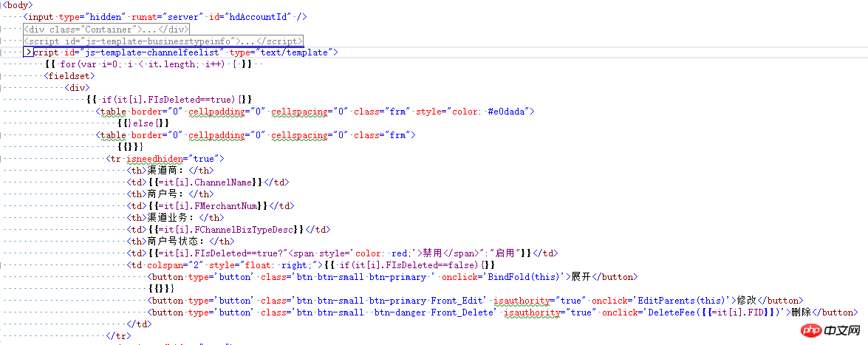Click the "启用" string in the ternary

click(503, 253)
